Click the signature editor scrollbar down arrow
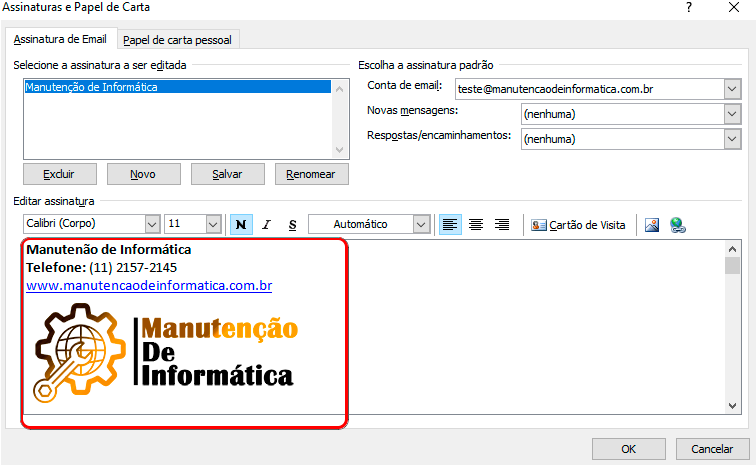 pos(732,406)
